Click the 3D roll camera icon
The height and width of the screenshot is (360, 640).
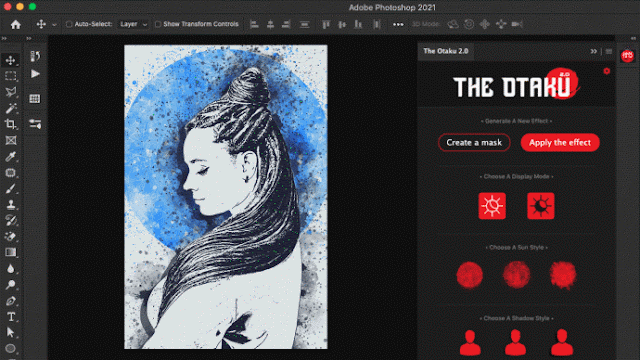click(x=469, y=24)
